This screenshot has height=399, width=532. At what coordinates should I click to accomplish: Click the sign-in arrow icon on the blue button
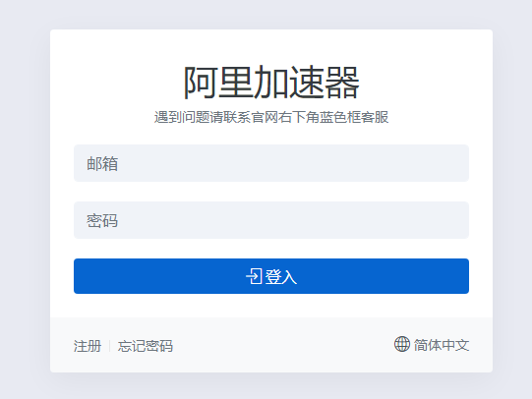coord(254,276)
